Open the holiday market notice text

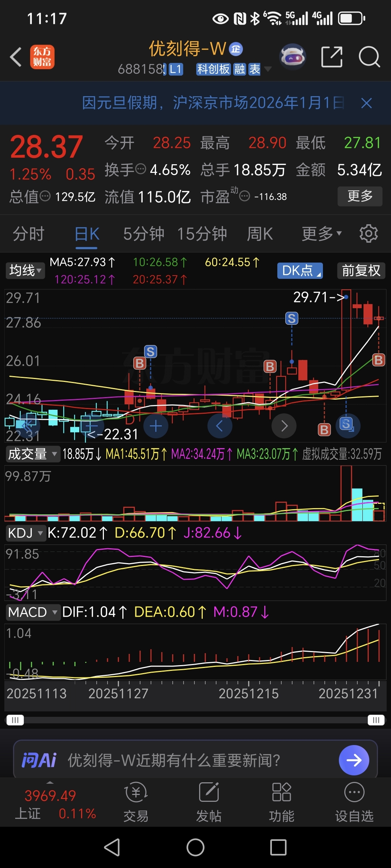point(213,103)
